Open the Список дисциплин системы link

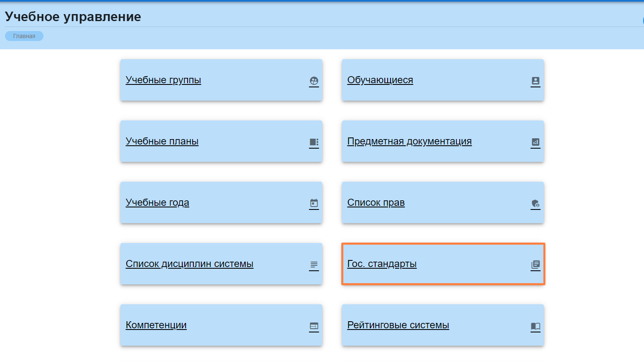[x=189, y=264]
